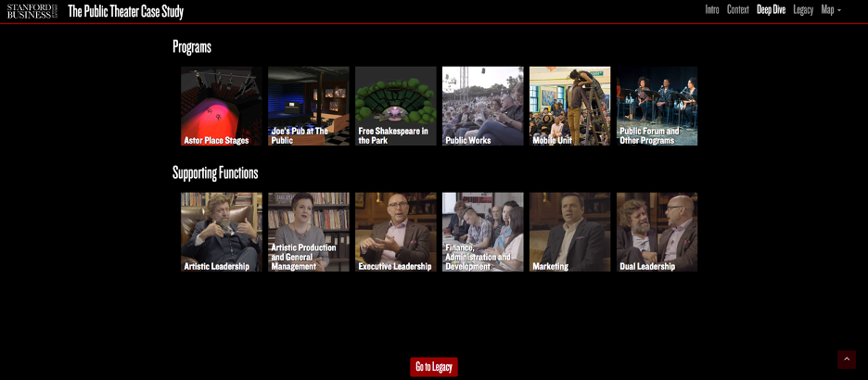View the Mobile Unit program tile
The image size is (868, 380).
click(x=569, y=107)
